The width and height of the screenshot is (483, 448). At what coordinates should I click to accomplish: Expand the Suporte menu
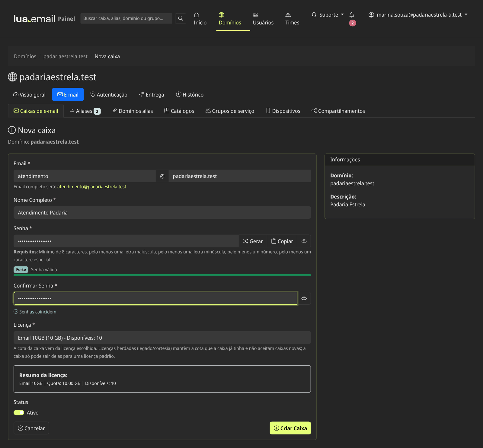[328, 15]
